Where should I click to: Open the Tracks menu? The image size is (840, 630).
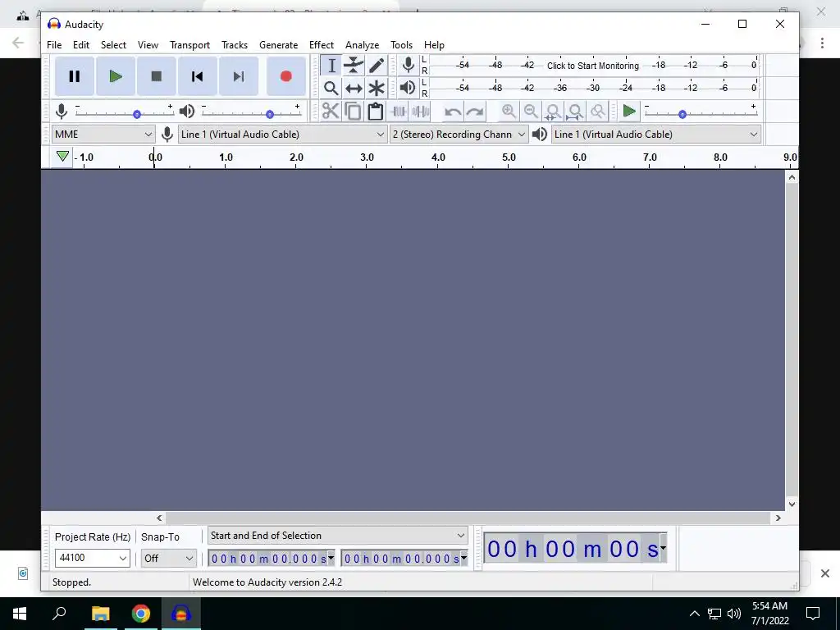235,45
